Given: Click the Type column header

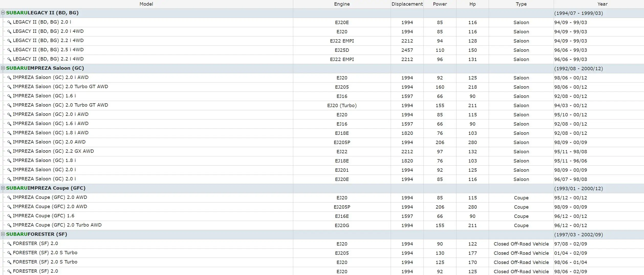Looking at the screenshot, I should [x=521, y=4].
